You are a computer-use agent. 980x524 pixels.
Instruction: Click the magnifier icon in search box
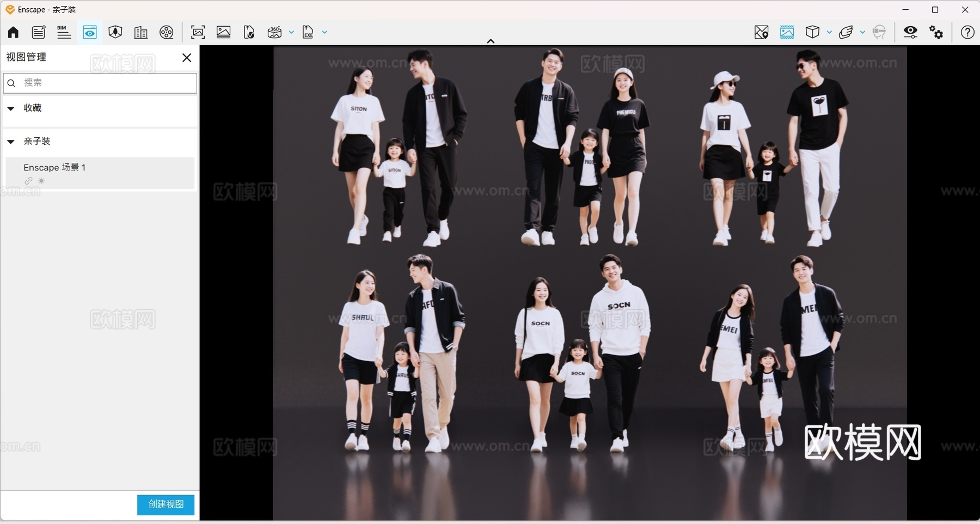tap(11, 83)
